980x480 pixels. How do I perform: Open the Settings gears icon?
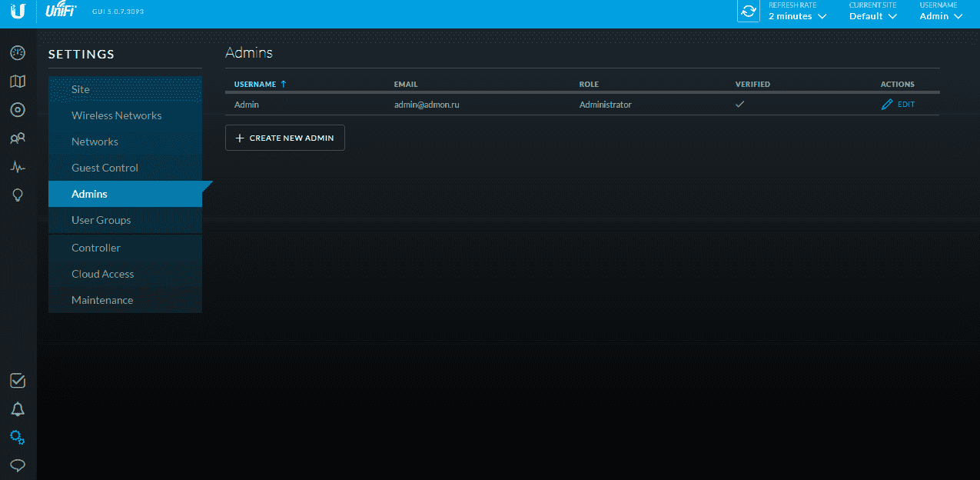(x=18, y=438)
